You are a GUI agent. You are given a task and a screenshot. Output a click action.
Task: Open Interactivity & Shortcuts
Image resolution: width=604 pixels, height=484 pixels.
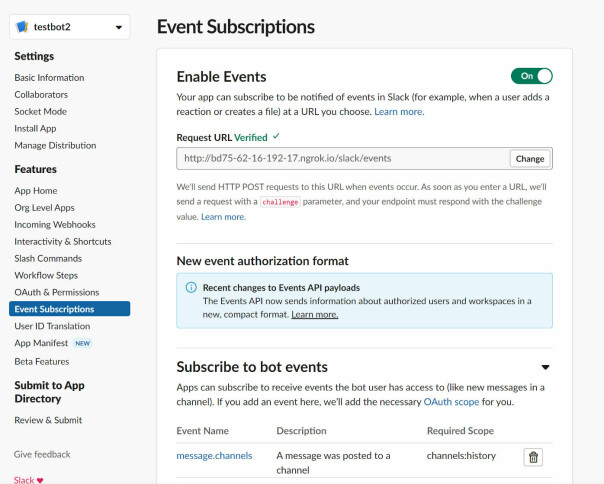click(x=63, y=241)
